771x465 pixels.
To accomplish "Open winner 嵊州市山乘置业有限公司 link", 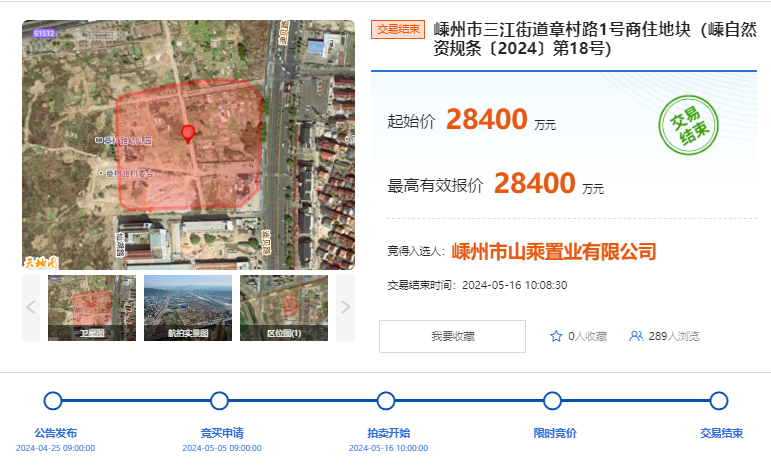I will (553, 250).
